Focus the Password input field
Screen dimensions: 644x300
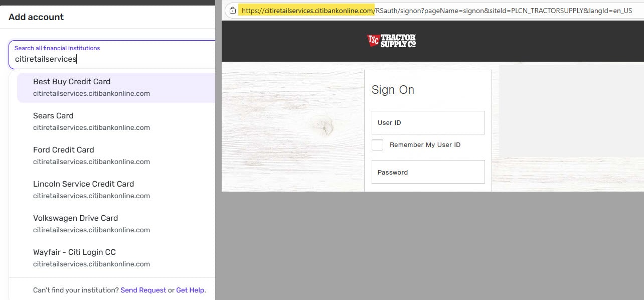[x=428, y=172]
